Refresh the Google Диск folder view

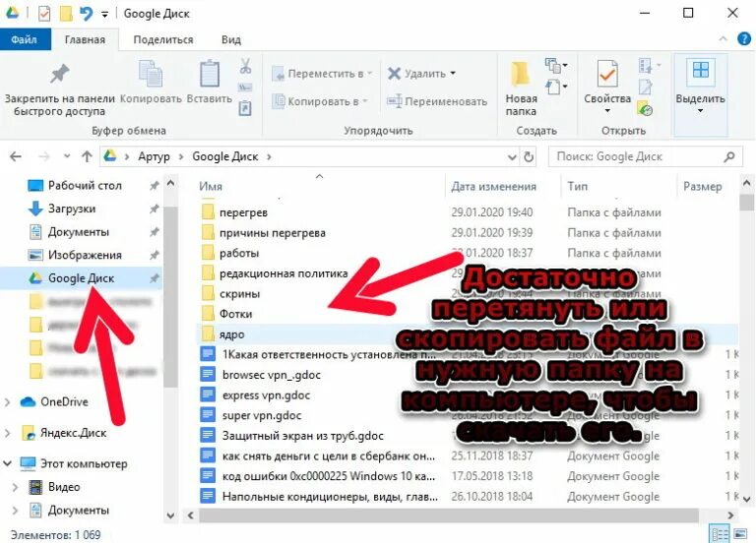click(529, 157)
